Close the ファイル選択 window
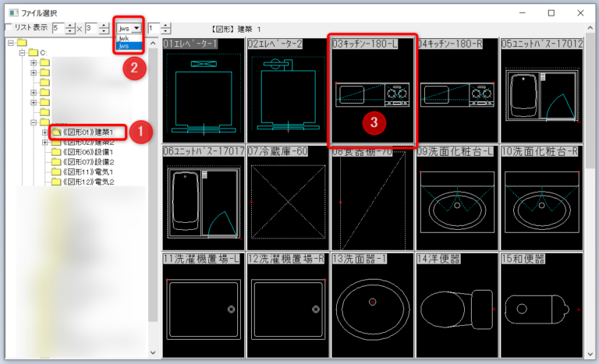The height and width of the screenshot is (364, 599). pos(580,13)
